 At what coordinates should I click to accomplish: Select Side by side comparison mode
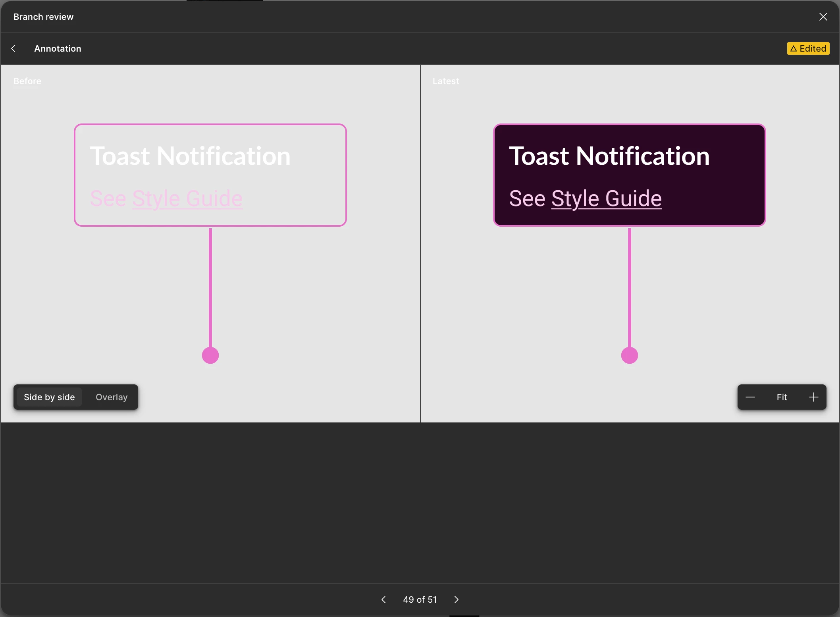(49, 397)
